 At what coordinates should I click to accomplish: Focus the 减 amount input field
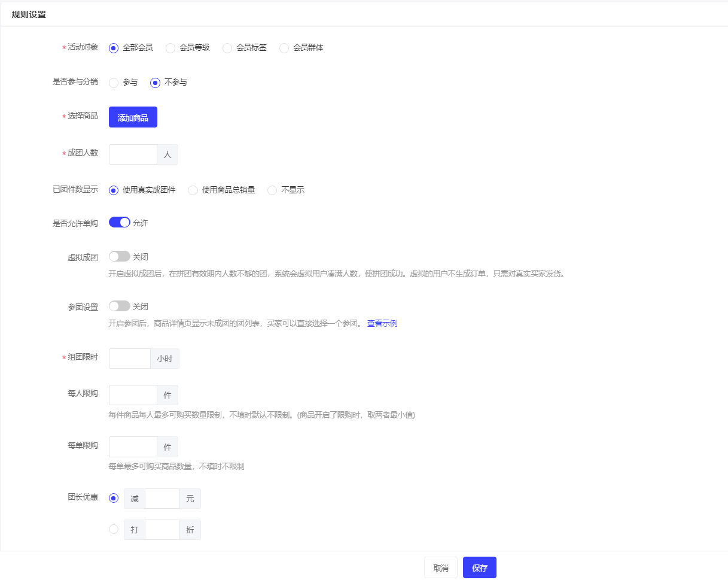(162, 499)
